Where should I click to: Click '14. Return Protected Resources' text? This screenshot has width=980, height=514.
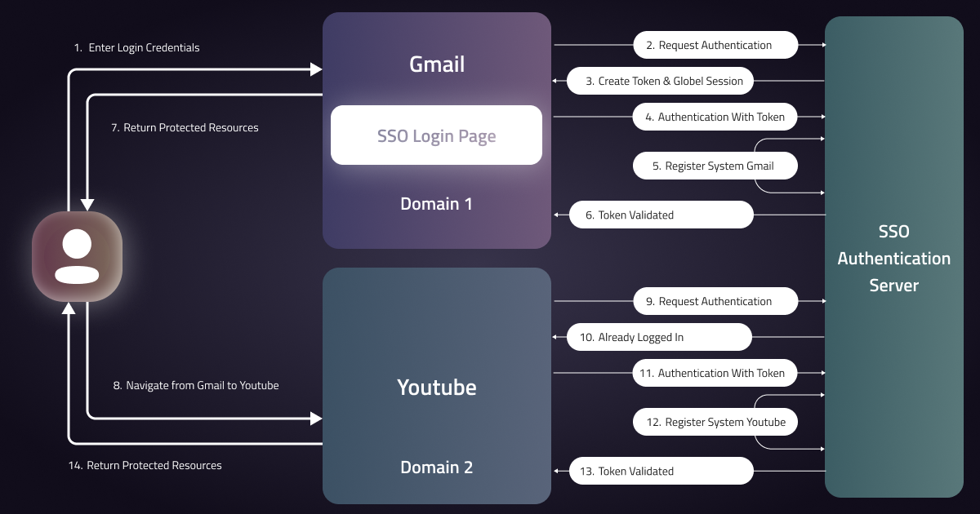click(x=145, y=465)
